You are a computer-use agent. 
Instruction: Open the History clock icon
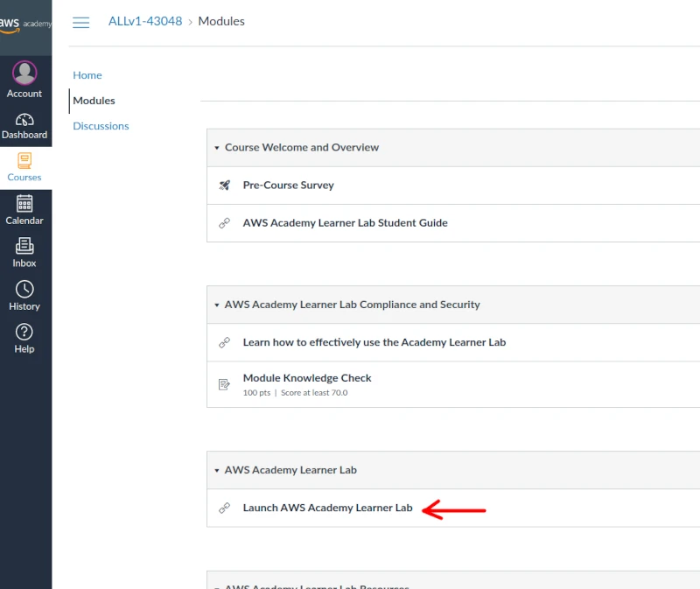24,290
